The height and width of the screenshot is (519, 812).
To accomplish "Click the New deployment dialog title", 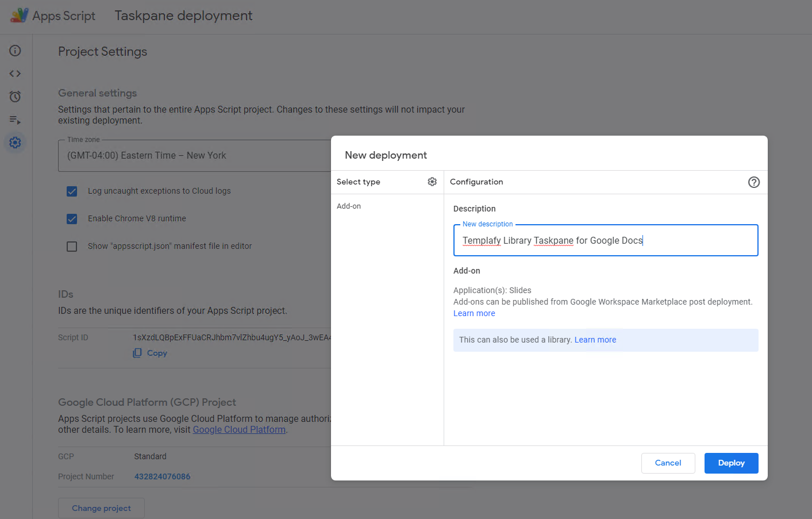I will click(386, 155).
